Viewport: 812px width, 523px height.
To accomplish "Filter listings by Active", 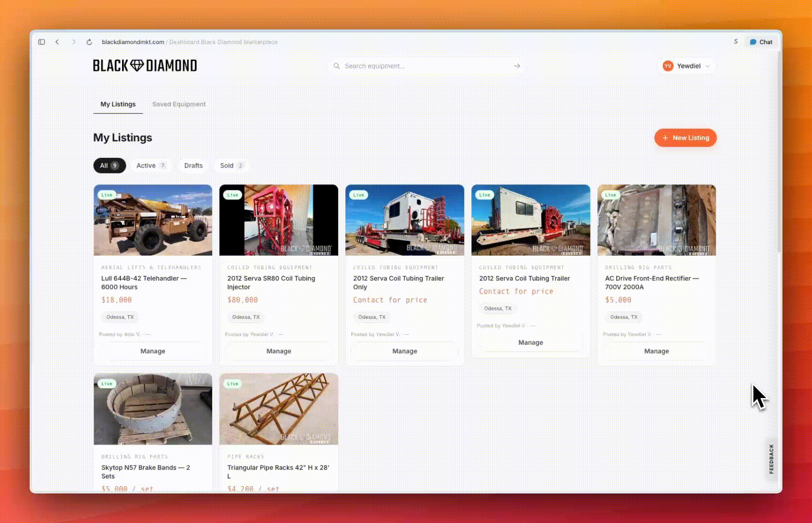I will coord(151,166).
